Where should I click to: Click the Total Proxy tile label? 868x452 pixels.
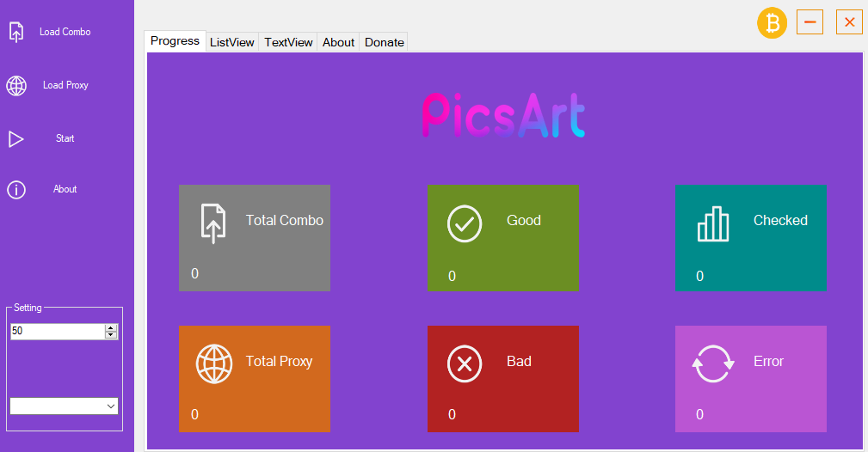point(279,361)
